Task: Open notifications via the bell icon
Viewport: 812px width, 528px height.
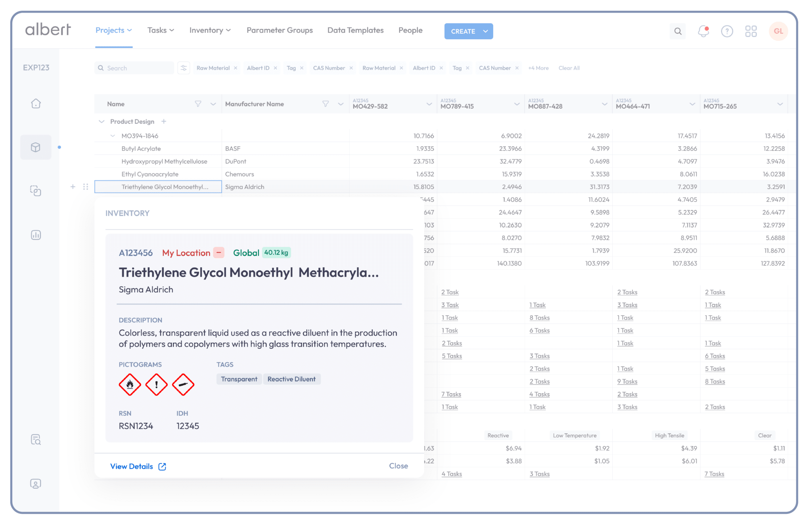Action: click(703, 31)
